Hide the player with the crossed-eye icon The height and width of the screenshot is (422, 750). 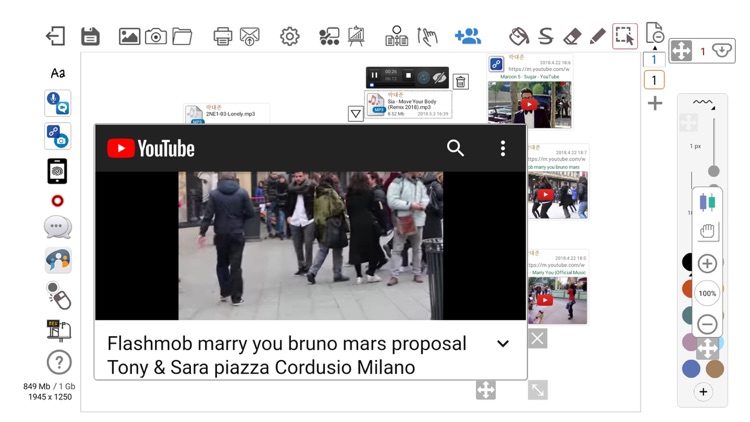pos(440,77)
